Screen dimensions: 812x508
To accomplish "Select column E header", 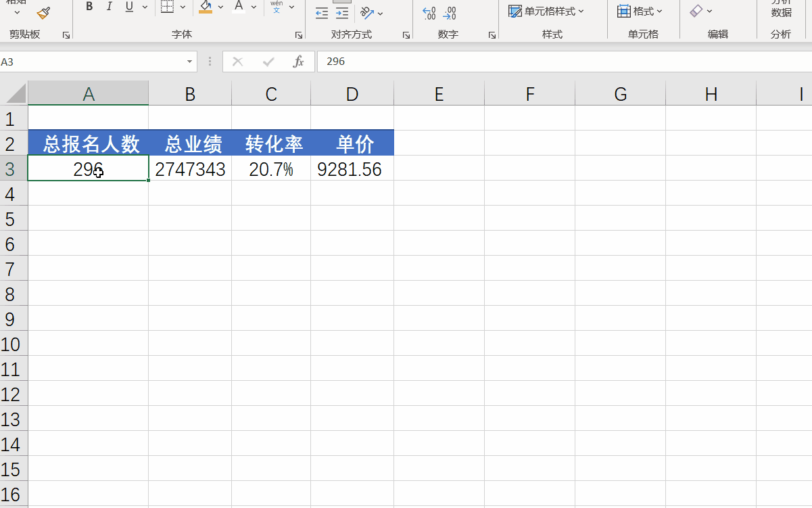I will click(439, 94).
